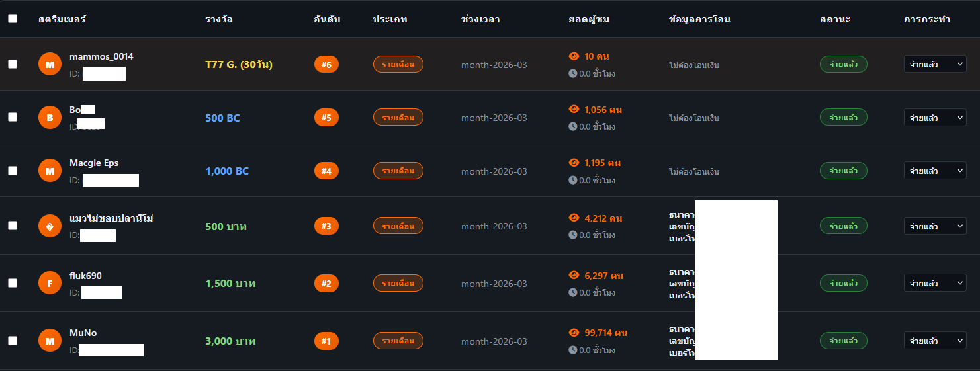This screenshot has height=371, width=980.
Task: Expand the action dropdown in the fluk690 row
Action: (x=935, y=283)
